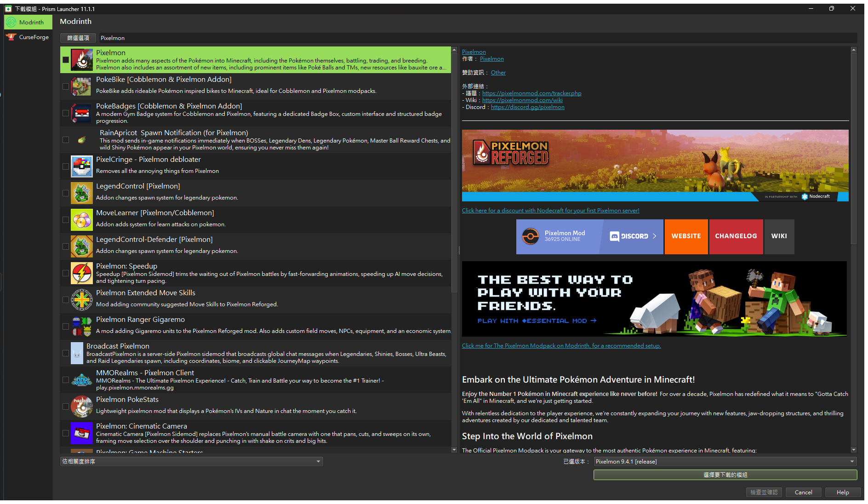Click the Pixelmon search text field
This screenshot has height=504, width=868.
tap(477, 38)
